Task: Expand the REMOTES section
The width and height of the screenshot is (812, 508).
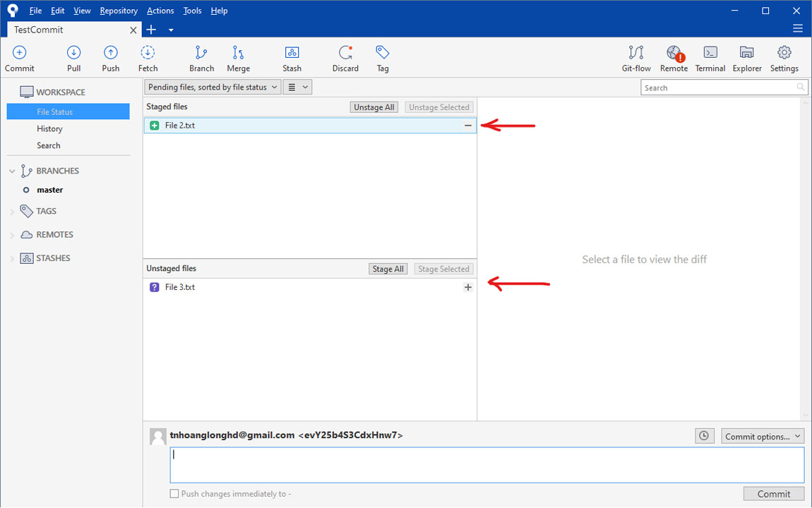Action: 12,235
